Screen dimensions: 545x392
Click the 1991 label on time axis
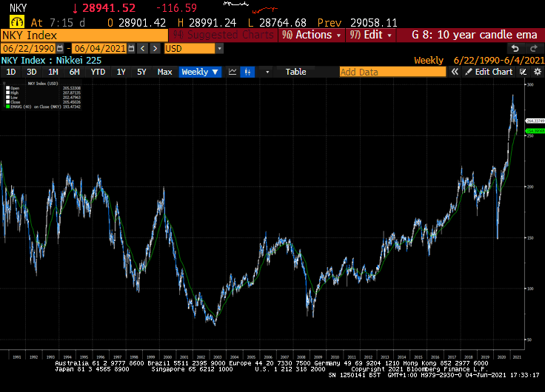(17, 357)
